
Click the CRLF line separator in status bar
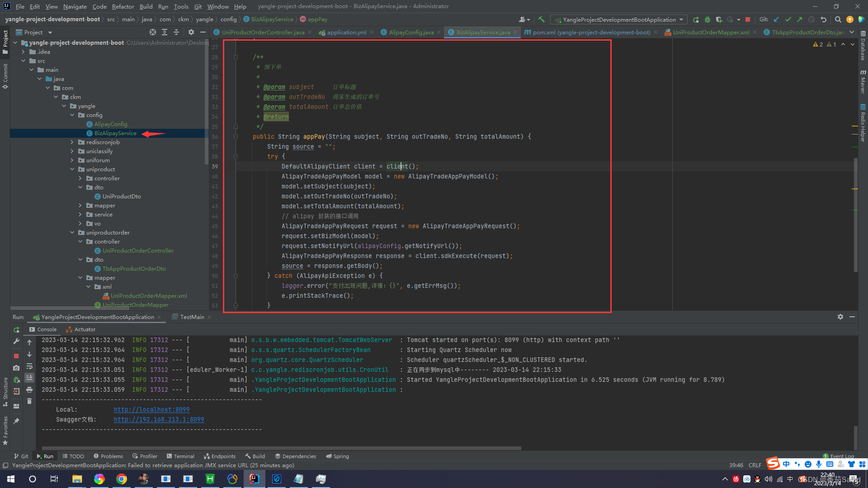coord(755,465)
